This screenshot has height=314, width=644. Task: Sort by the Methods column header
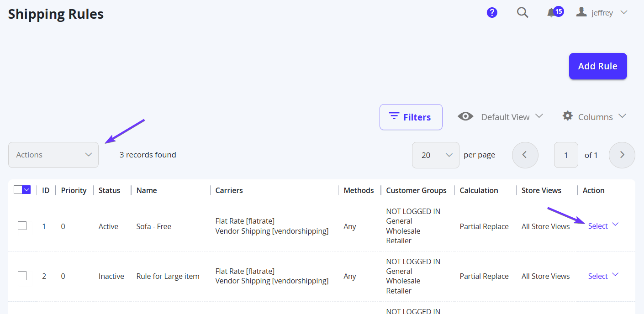coord(359,190)
